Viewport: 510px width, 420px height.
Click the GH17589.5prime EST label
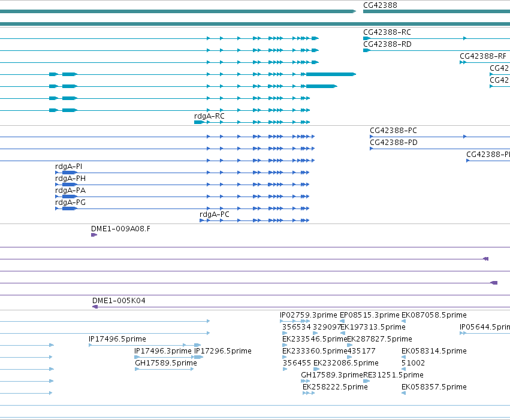pos(166,363)
